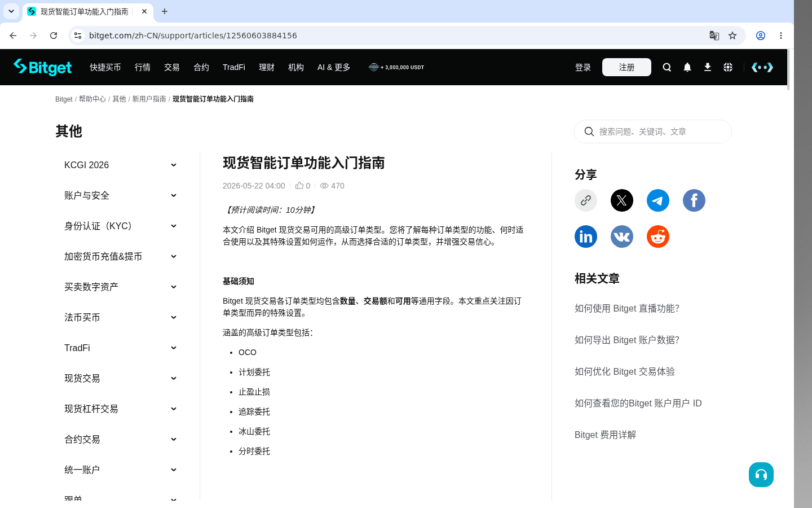This screenshot has height=508, width=812.
Task: Go to Bitget breadcrumb link
Action: coord(64,99)
